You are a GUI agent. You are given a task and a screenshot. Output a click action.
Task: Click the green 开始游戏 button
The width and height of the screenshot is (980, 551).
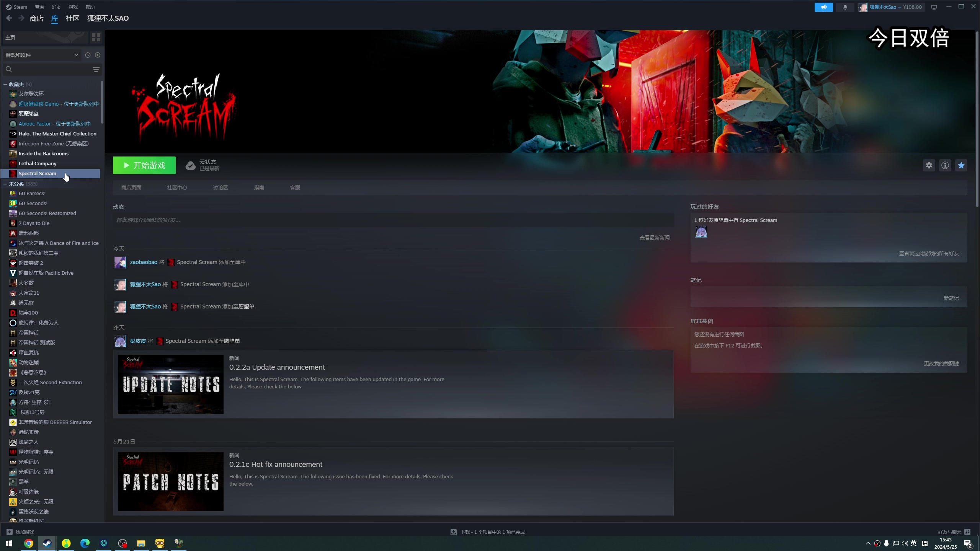click(144, 165)
